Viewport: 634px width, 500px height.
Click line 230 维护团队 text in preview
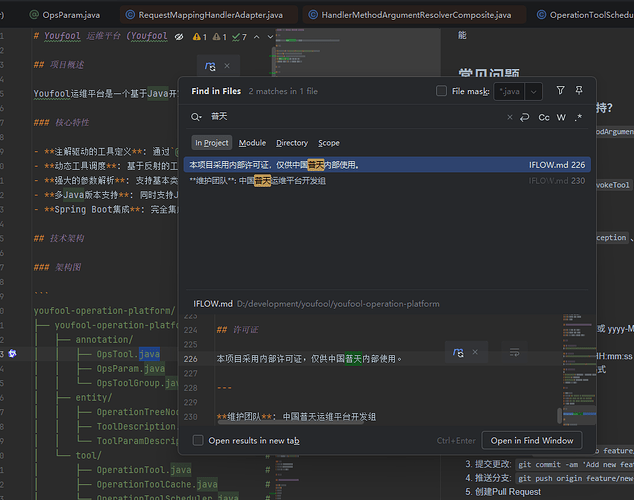pos(296,417)
